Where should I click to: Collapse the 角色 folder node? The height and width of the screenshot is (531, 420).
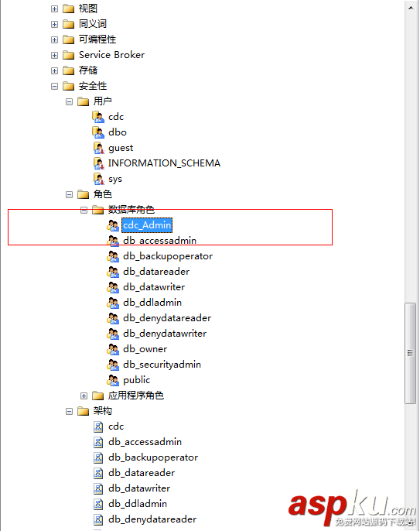tap(70, 195)
